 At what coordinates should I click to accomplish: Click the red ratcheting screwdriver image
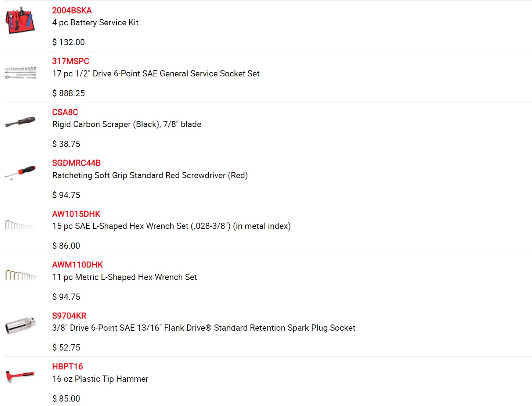20,172
